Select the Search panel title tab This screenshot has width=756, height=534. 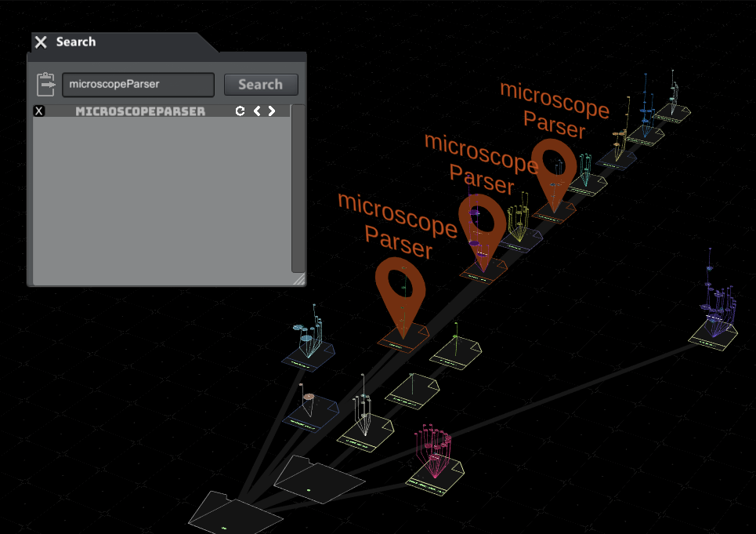(x=76, y=42)
